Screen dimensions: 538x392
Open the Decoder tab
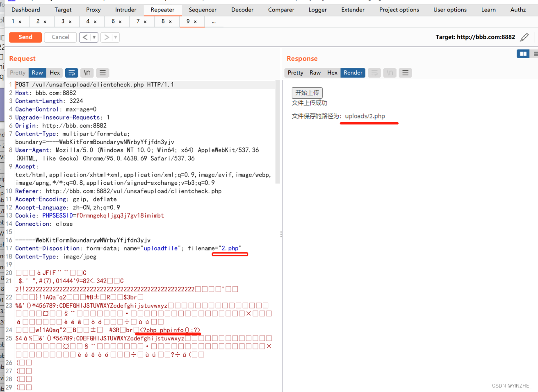242,10
